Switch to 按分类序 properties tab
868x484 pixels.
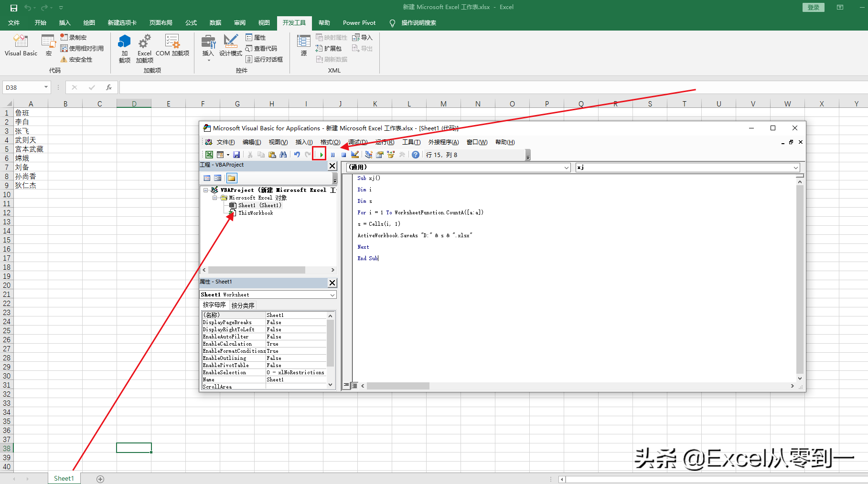pyautogui.click(x=243, y=305)
